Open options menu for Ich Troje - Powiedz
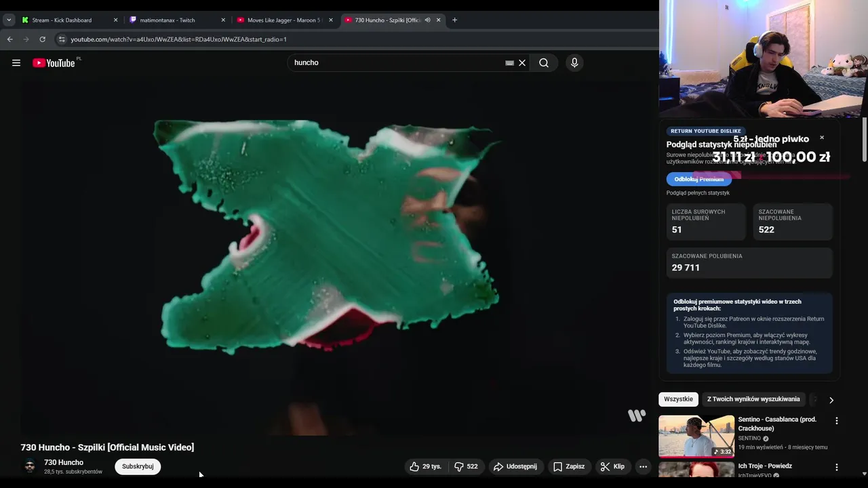 tap(836, 467)
